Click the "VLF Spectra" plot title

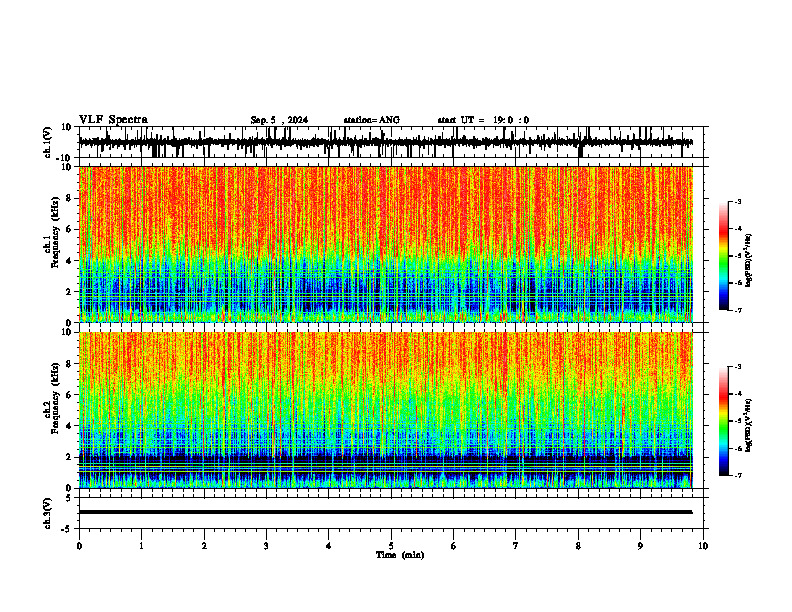[113, 120]
